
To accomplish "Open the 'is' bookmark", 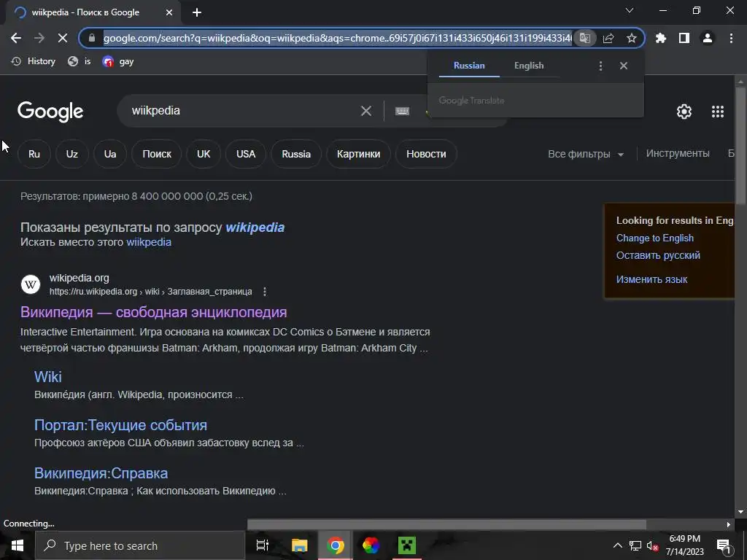I will pos(79,61).
